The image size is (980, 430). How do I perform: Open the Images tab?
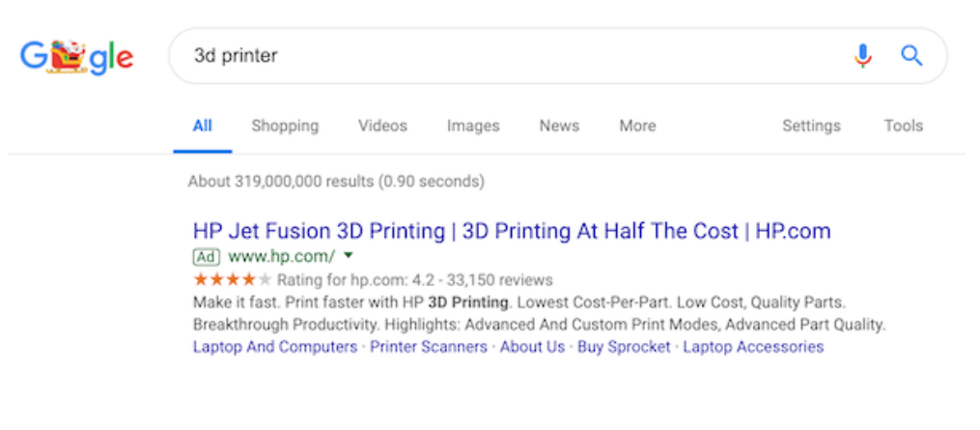473,126
